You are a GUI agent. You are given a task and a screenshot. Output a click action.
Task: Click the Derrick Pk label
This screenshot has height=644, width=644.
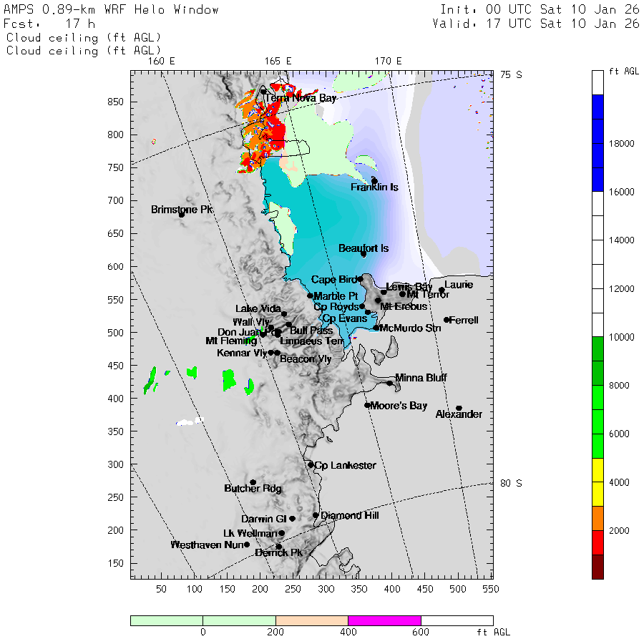tap(278, 553)
